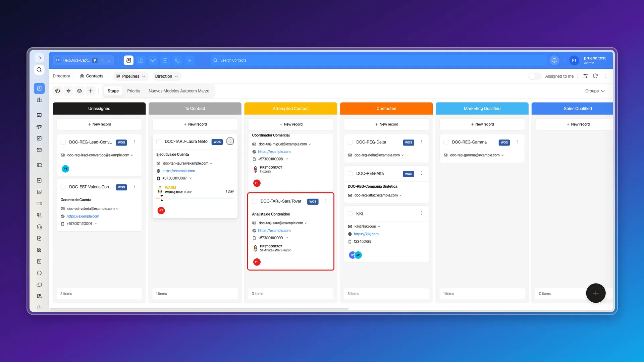The width and height of the screenshot is (644, 362).
Task: Tick the kjkj card checkbox
Action: tap(350, 214)
